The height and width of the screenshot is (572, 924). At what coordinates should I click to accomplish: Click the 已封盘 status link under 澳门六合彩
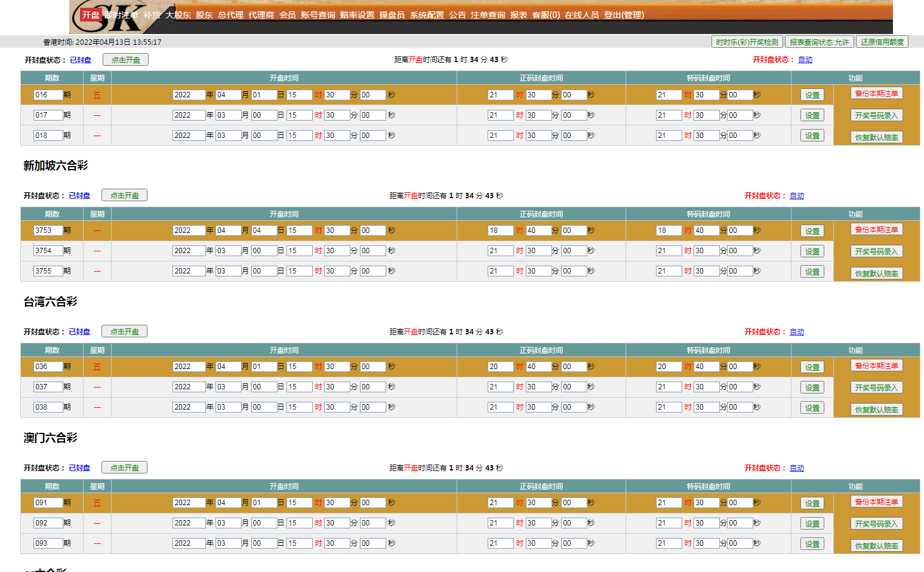click(79, 468)
